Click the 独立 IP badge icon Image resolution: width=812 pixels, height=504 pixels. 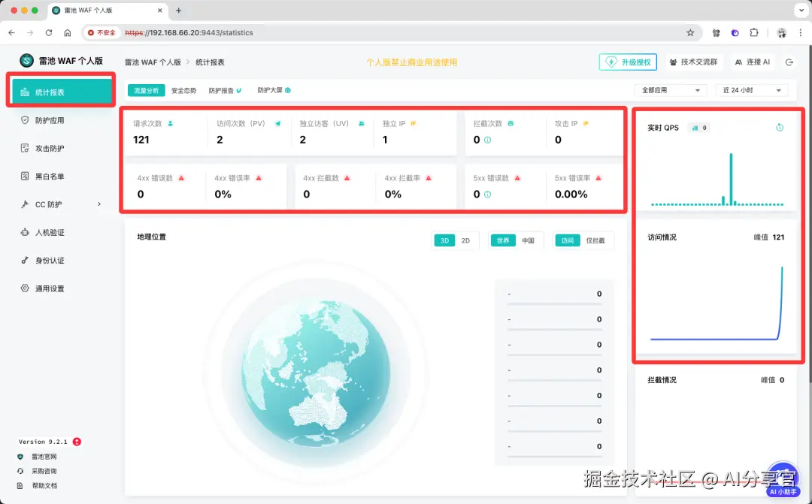(x=414, y=124)
